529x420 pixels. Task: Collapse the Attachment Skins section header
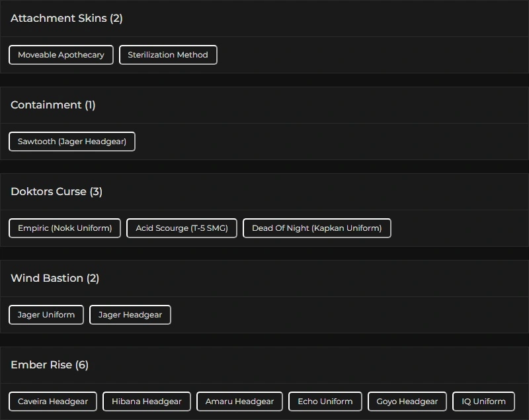59,19
